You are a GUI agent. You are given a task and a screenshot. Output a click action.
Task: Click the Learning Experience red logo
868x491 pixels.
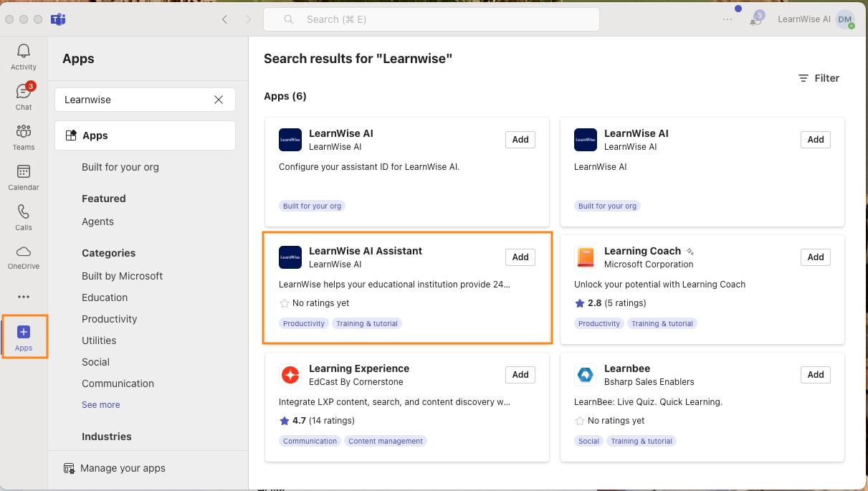click(290, 375)
